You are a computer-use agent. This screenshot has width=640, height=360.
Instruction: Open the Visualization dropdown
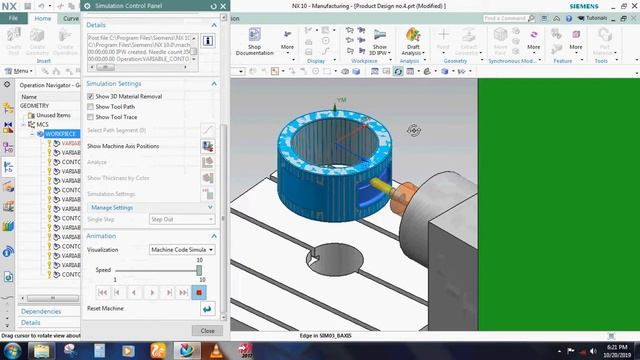pyautogui.click(x=182, y=249)
